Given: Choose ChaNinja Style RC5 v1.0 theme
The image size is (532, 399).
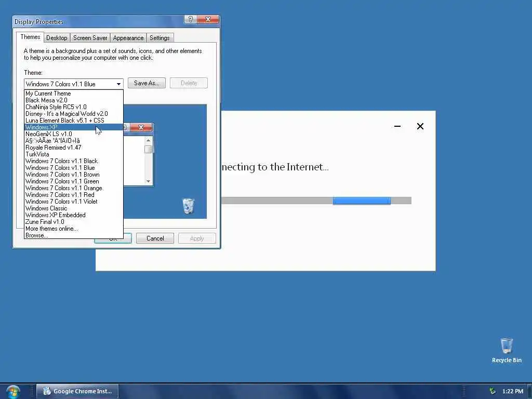Looking at the screenshot, I should pyautogui.click(x=74, y=107).
